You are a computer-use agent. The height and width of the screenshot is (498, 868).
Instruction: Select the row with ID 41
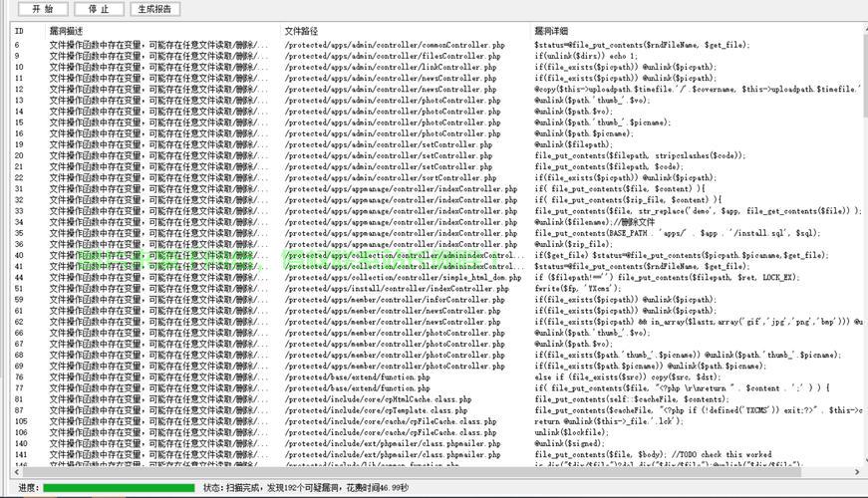[x=437, y=266]
